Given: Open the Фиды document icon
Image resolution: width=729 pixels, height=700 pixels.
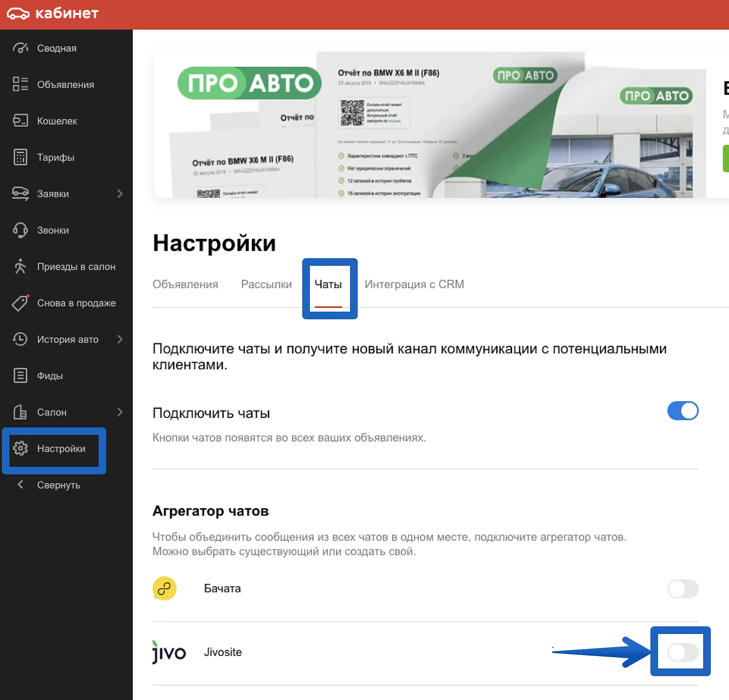Looking at the screenshot, I should tap(20, 375).
